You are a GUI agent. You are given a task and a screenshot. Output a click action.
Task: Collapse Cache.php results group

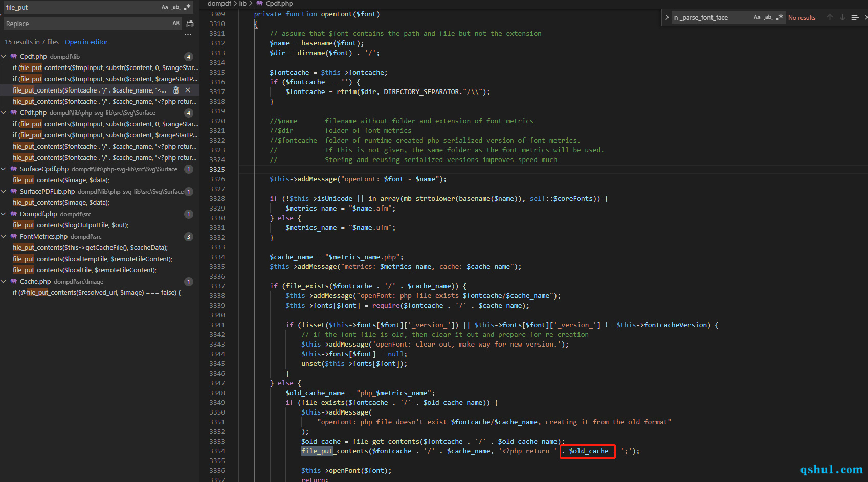(4, 282)
